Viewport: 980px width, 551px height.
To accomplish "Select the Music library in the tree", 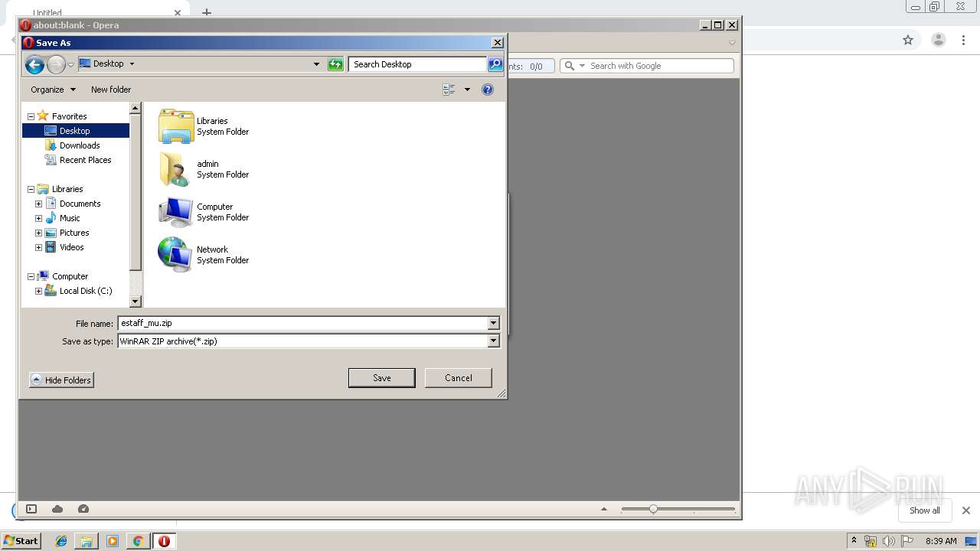I will tap(62, 218).
